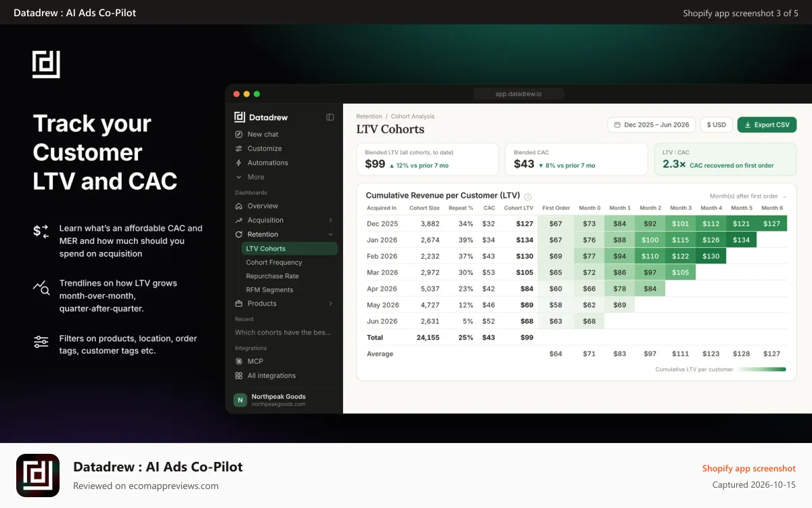
Task: Open recent chat 'Which cohorts have the bes...'
Action: point(283,333)
